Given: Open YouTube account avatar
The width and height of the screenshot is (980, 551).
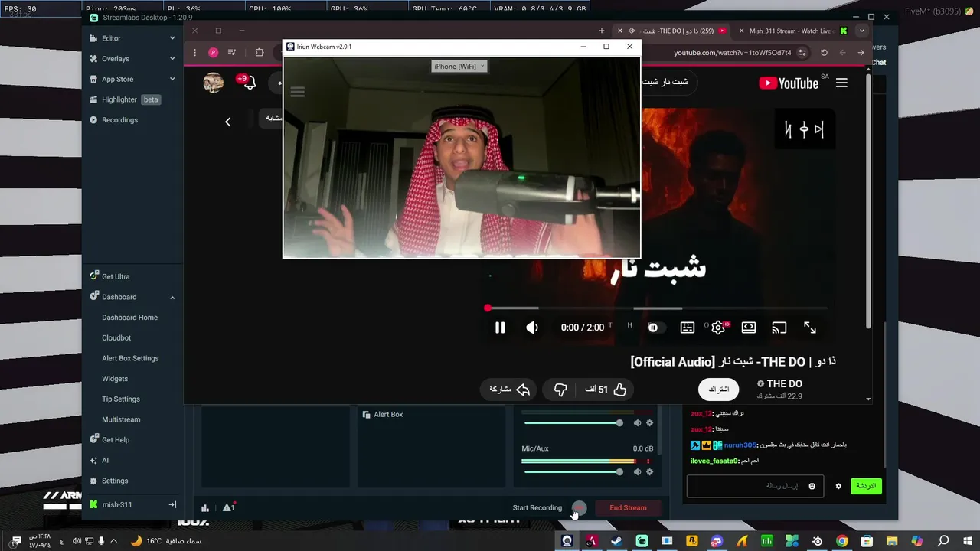Looking at the screenshot, I should (213, 83).
